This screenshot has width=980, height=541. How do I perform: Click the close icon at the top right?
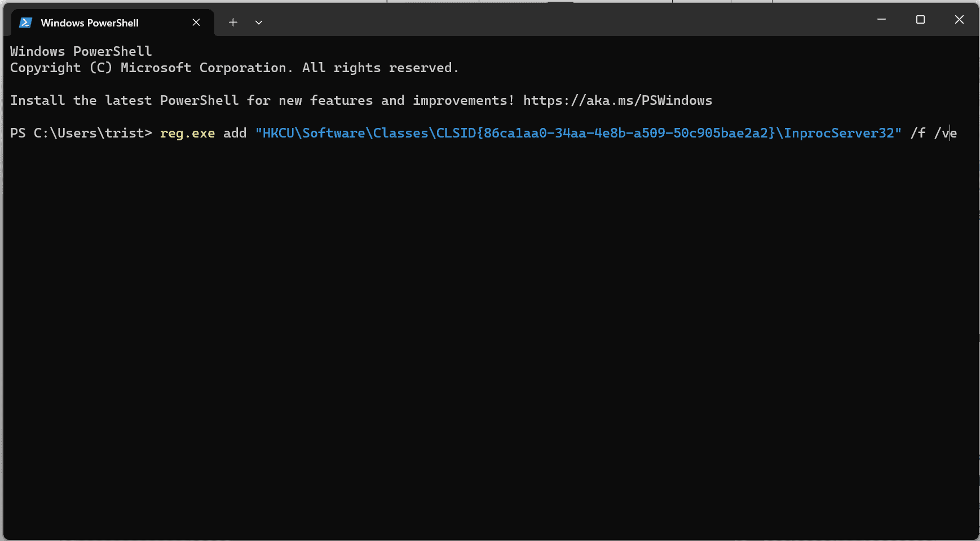(x=959, y=19)
